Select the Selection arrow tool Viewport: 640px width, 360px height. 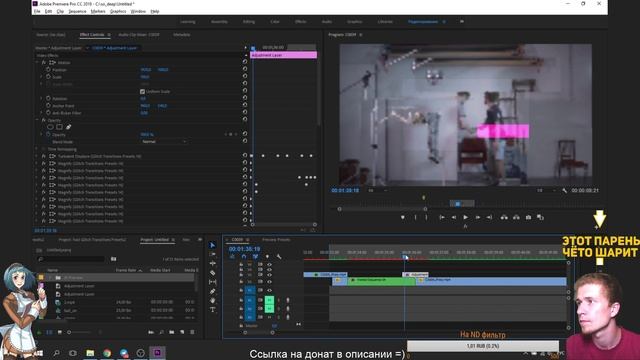212,245
